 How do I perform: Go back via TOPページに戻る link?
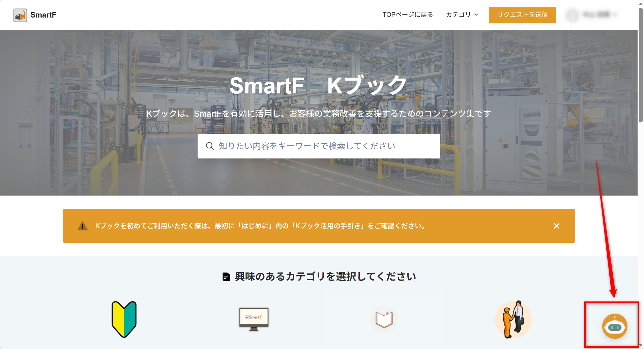pyautogui.click(x=407, y=14)
